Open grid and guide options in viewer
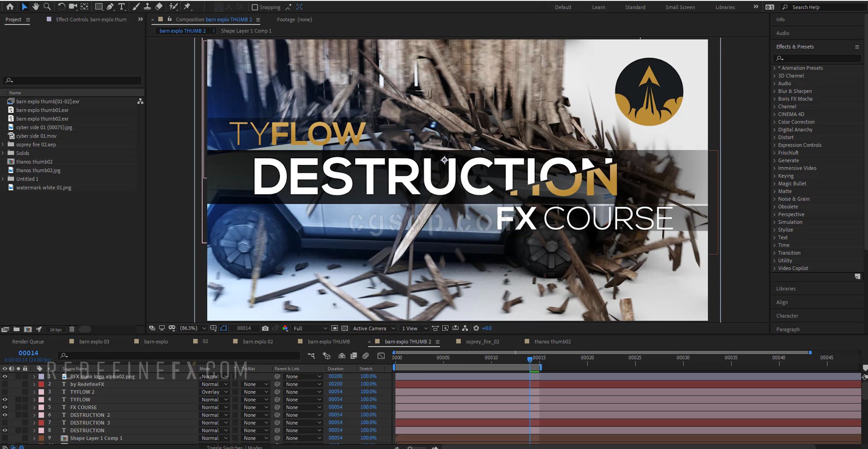Viewport: 868px width, 449px height. [x=213, y=328]
